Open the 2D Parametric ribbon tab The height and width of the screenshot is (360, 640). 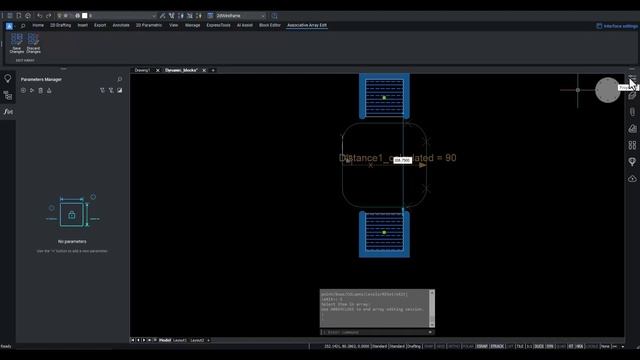(x=149, y=25)
